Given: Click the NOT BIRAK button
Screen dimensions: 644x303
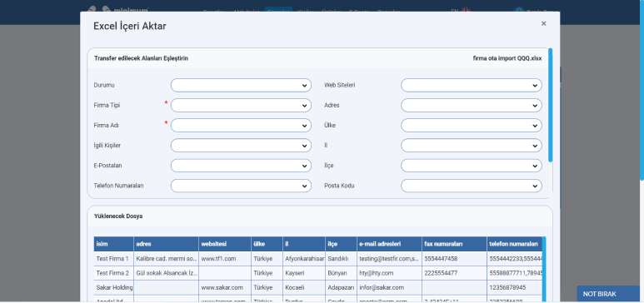Looking at the screenshot, I should pyautogui.click(x=608, y=294).
